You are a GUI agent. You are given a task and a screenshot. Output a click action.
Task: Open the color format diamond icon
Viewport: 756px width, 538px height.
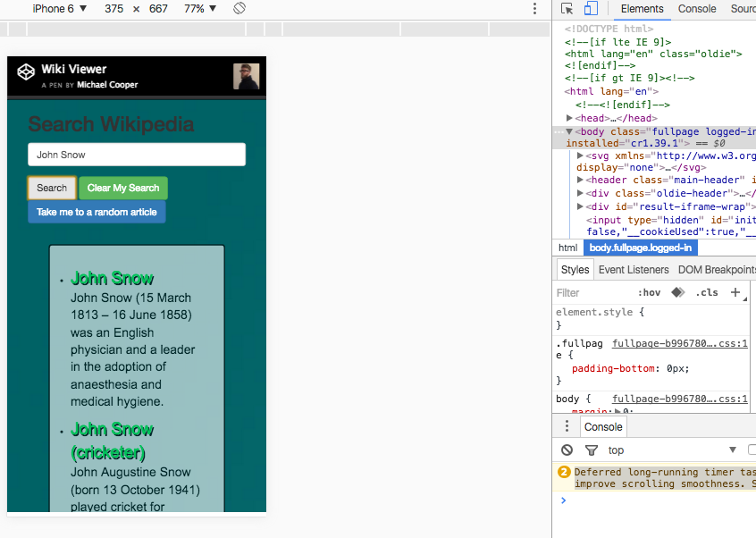click(678, 292)
